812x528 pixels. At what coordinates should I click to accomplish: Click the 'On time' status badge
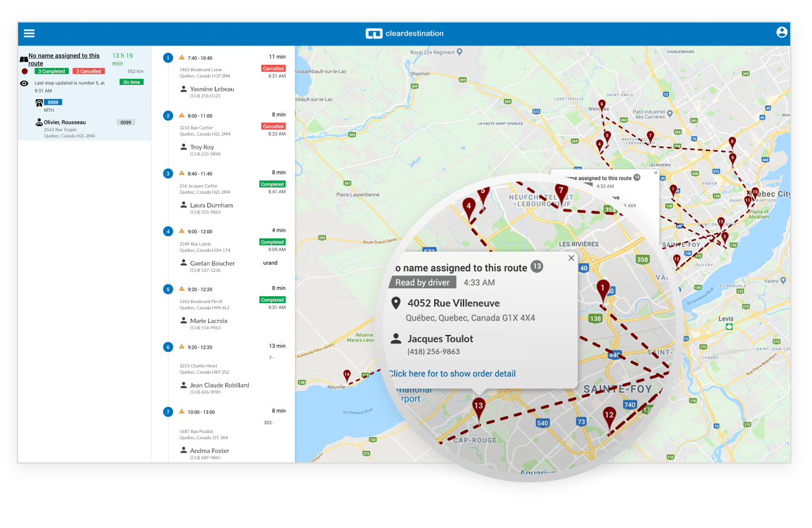[x=132, y=82]
